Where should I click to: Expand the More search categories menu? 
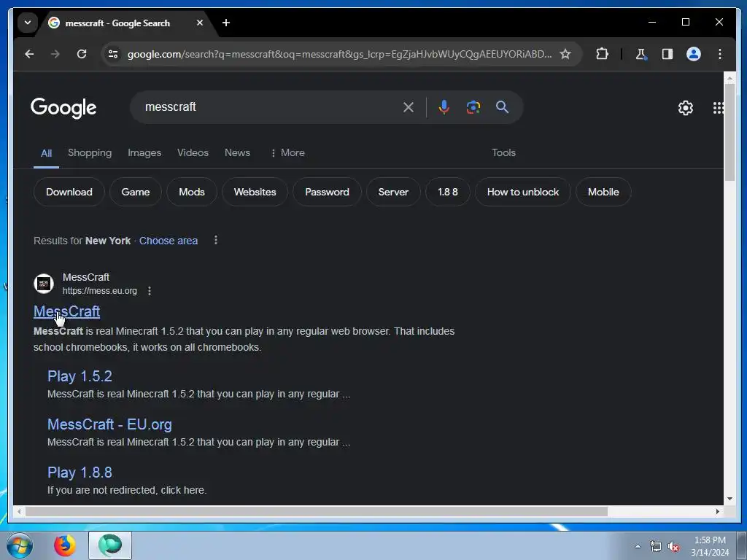coord(287,153)
